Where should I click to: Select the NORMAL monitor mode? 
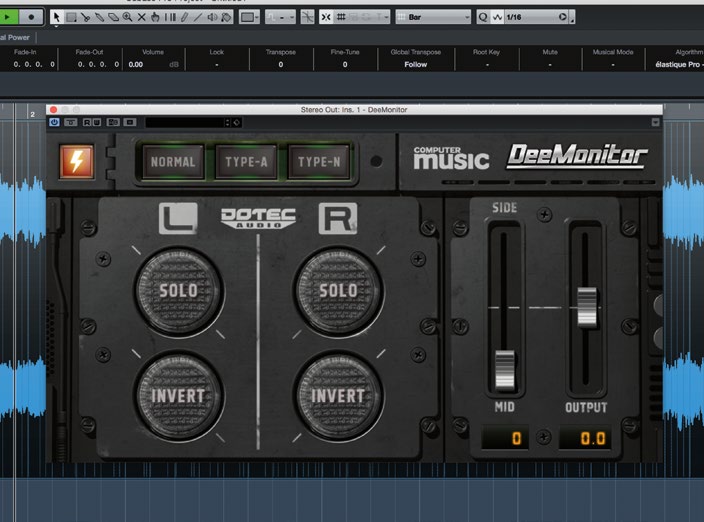pos(173,162)
